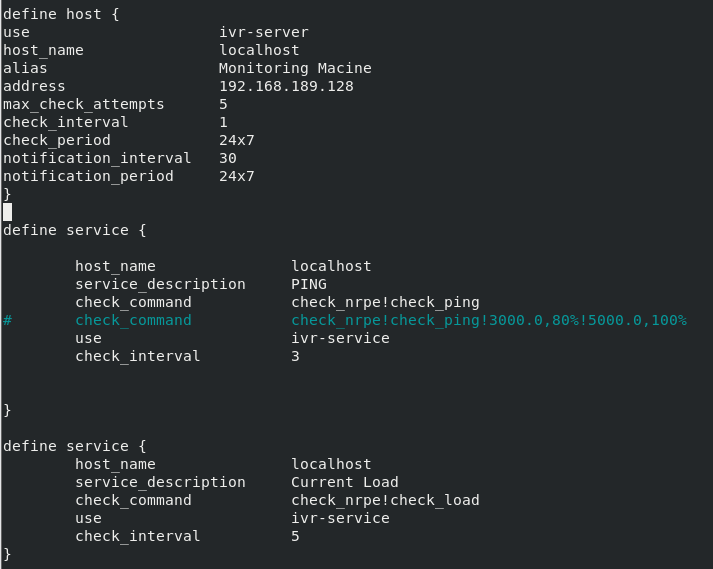Place cursor on ivr-server value
The height and width of the screenshot is (569, 713).
(264, 32)
